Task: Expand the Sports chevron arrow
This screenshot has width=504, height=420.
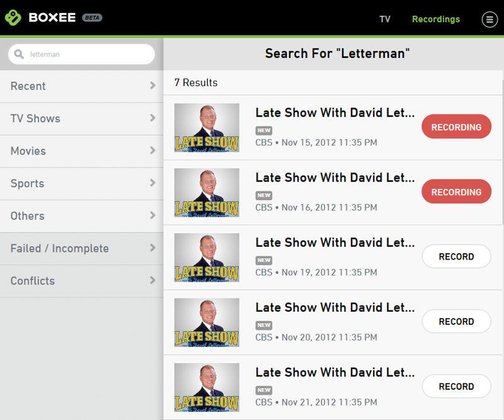Action: pos(152,183)
